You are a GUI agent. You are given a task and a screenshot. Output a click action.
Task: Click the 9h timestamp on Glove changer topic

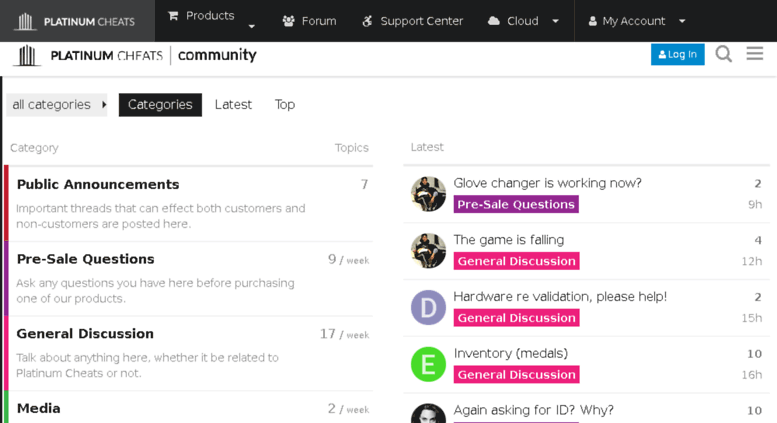(x=755, y=205)
